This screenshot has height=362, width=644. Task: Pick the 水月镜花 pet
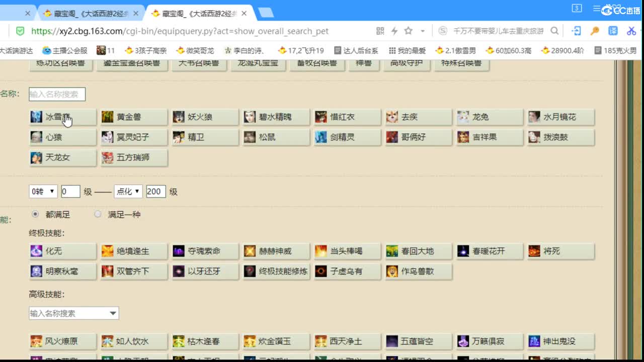point(561,117)
